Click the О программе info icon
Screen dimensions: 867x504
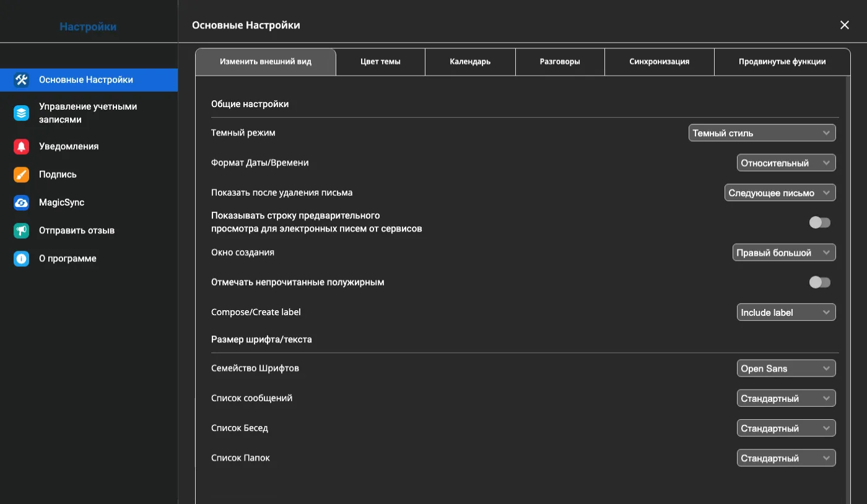click(x=22, y=259)
